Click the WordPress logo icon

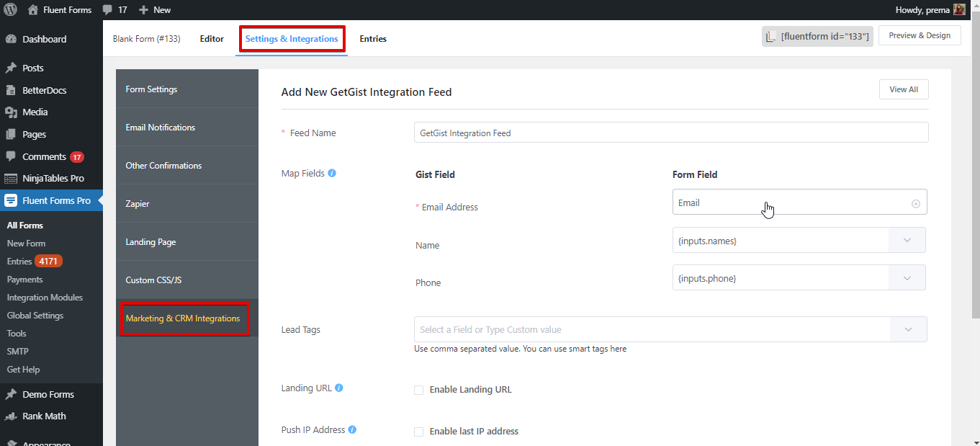coord(10,10)
